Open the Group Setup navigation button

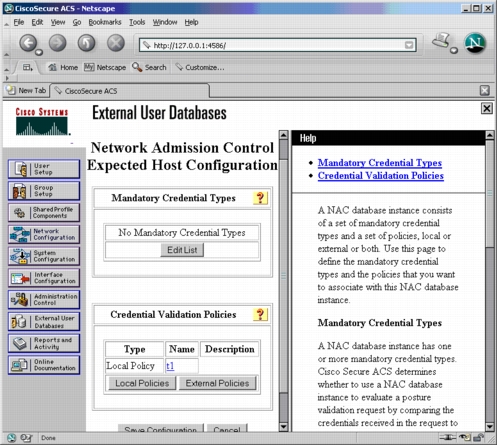click(x=44, y=191)
